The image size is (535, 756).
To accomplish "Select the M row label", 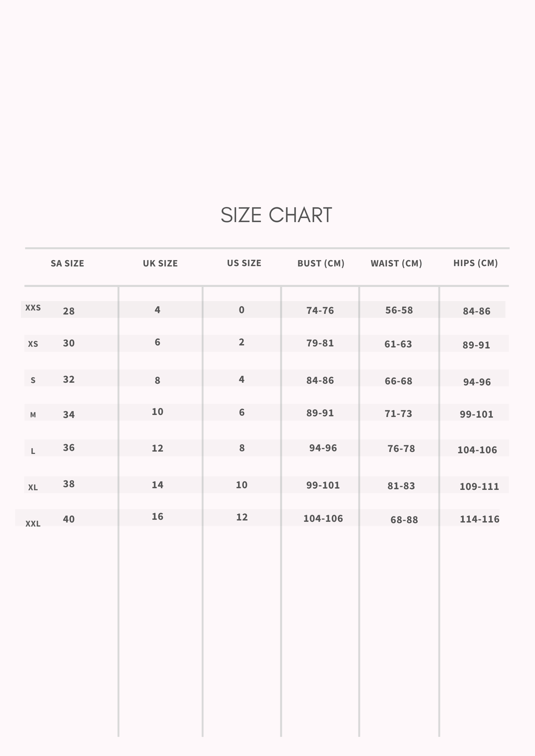I will point(33,415).
